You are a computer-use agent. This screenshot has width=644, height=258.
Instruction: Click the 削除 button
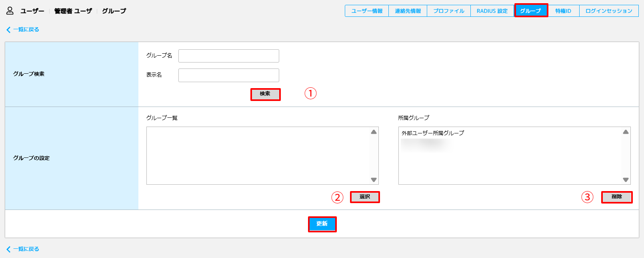[x=617, y=197]
